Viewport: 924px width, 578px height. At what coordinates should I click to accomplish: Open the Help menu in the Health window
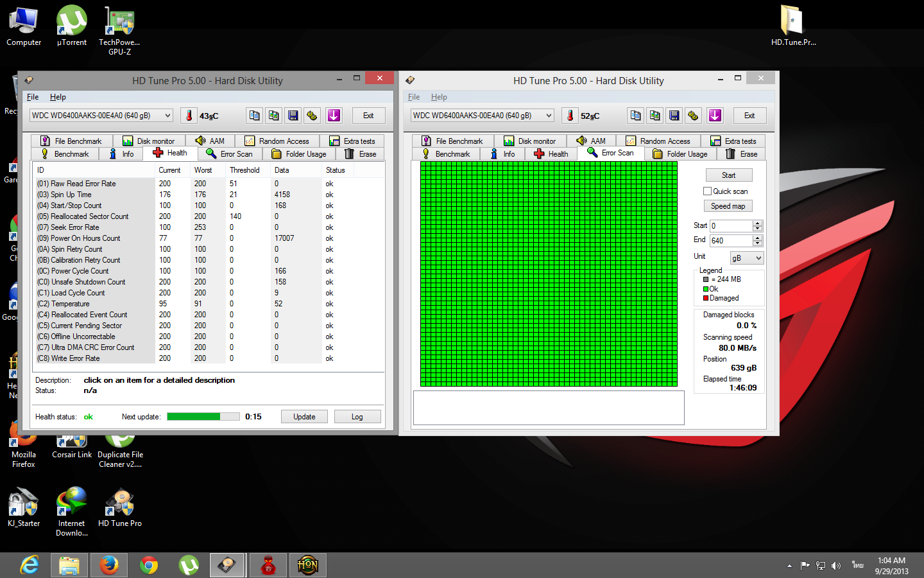pos(58,97)
